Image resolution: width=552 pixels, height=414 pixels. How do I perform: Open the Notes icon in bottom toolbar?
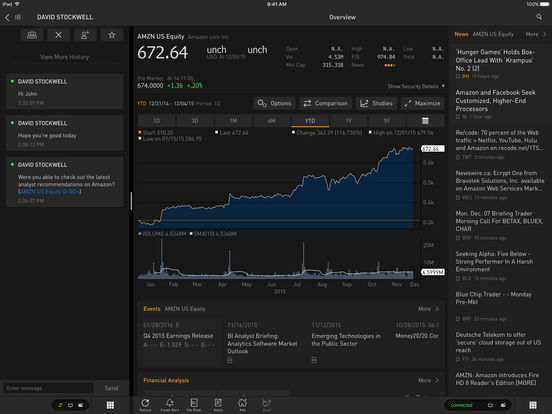tap(218, 404)
